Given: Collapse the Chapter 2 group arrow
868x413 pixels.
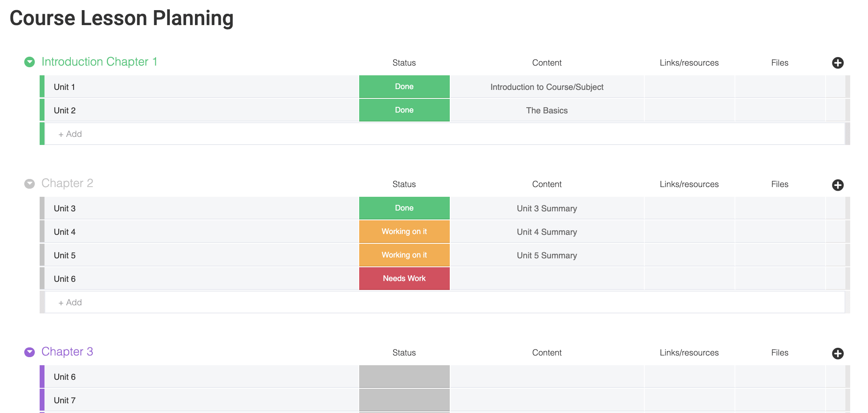Looking at the screenshot, I should (x=30, y=184).
